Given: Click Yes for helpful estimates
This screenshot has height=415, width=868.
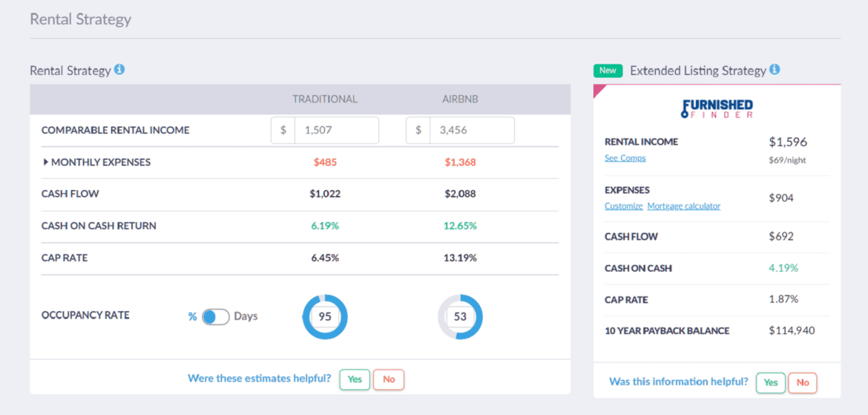Looking at the screenshot, I should pos(355,379).
